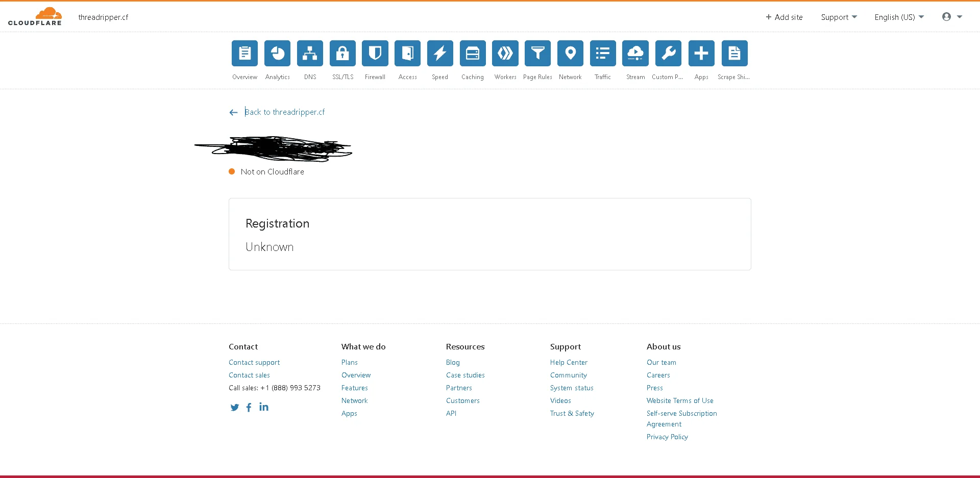Click the Add site button
The width and height of the screenshot is (980, 478).
pos(784,17)
